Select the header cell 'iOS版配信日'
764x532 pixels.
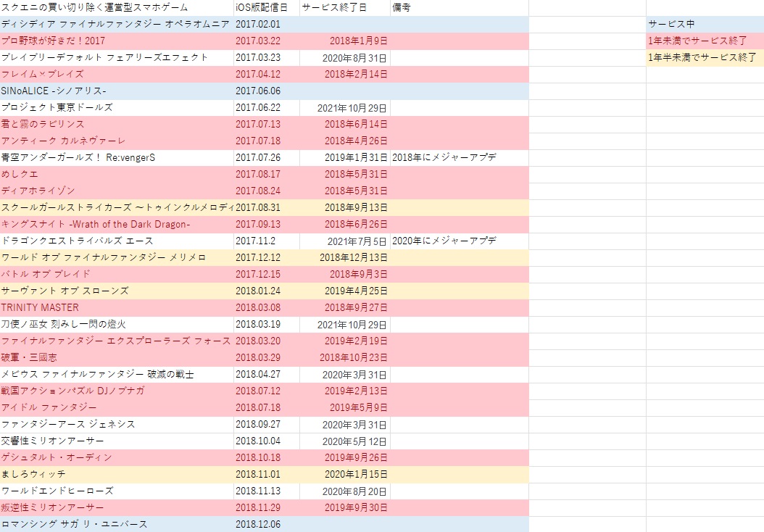[267, 8]
